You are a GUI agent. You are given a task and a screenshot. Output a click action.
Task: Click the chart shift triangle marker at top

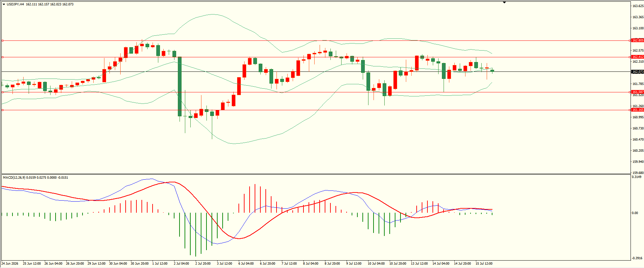[505, 2]
